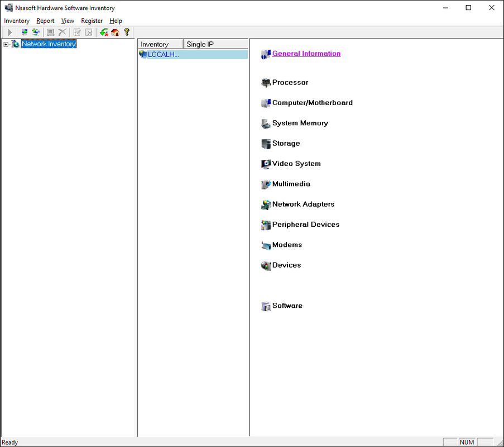Click the LOCALH... computer icon
Viewport: 504px width, 447px height.
click(x=143, y=54)
